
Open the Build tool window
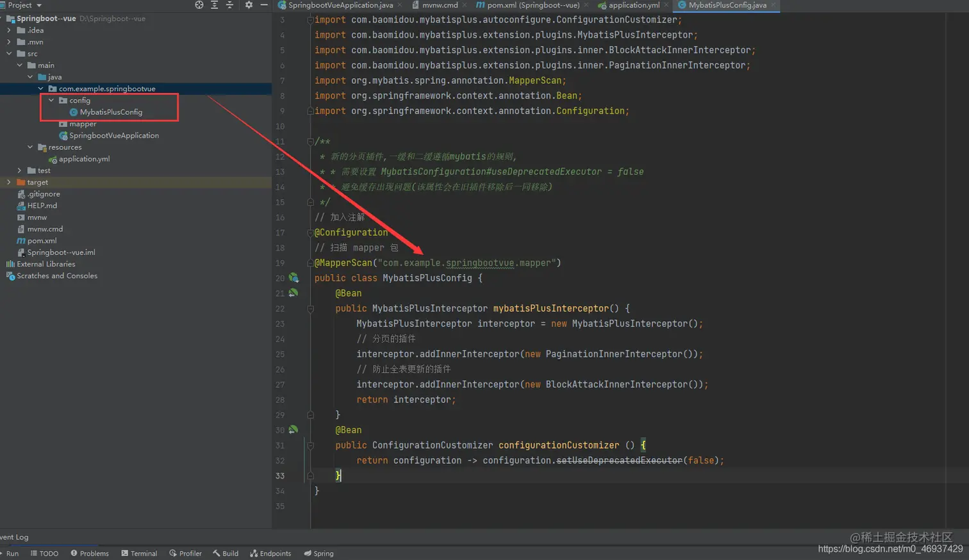(x=226, y=554)
